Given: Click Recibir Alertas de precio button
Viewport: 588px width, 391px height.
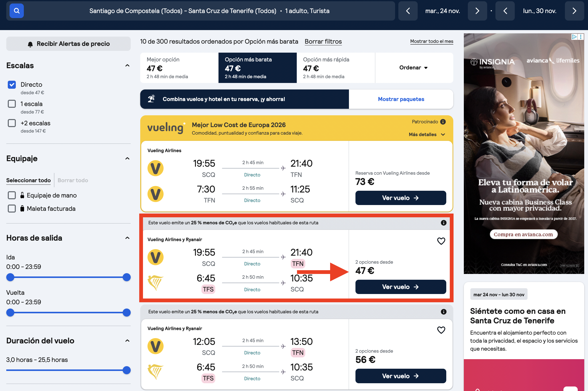Looking at the screenshot, I should coord(68,44).
